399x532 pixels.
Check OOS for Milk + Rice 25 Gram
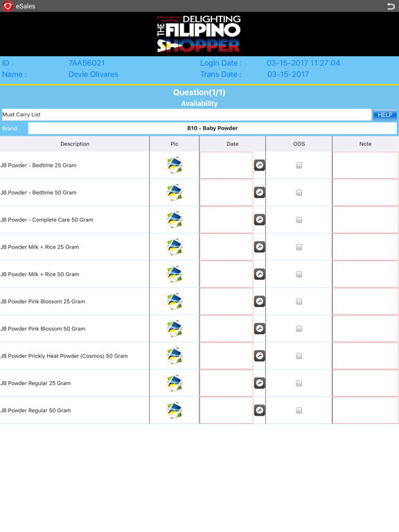299,247
